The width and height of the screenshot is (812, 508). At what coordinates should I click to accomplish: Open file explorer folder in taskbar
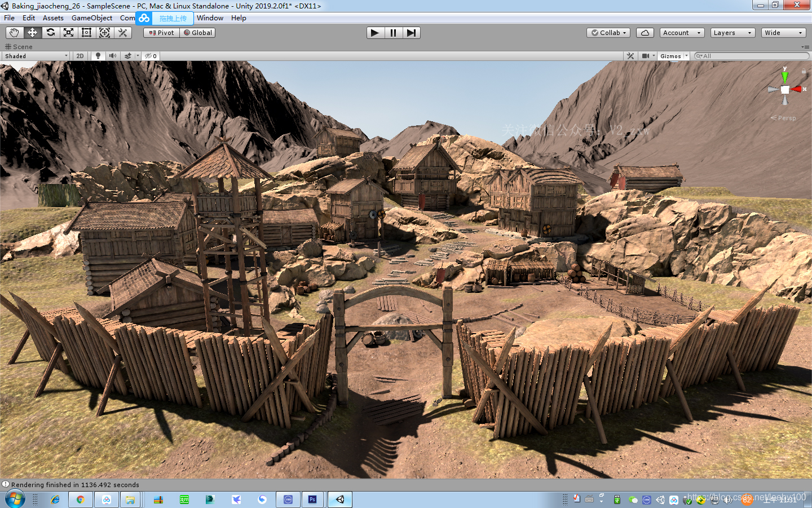[130, 500]
